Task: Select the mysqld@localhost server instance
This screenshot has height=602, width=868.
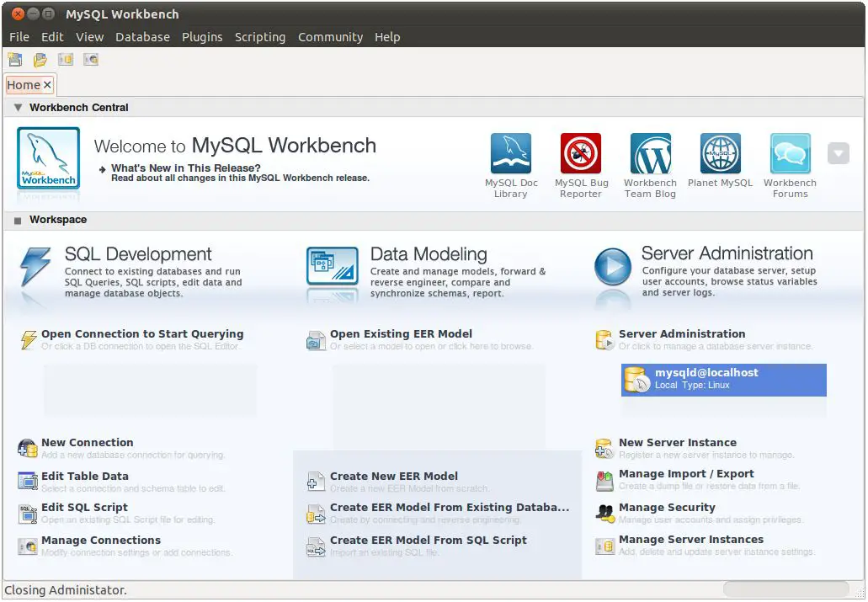Action: pos(723,379)
